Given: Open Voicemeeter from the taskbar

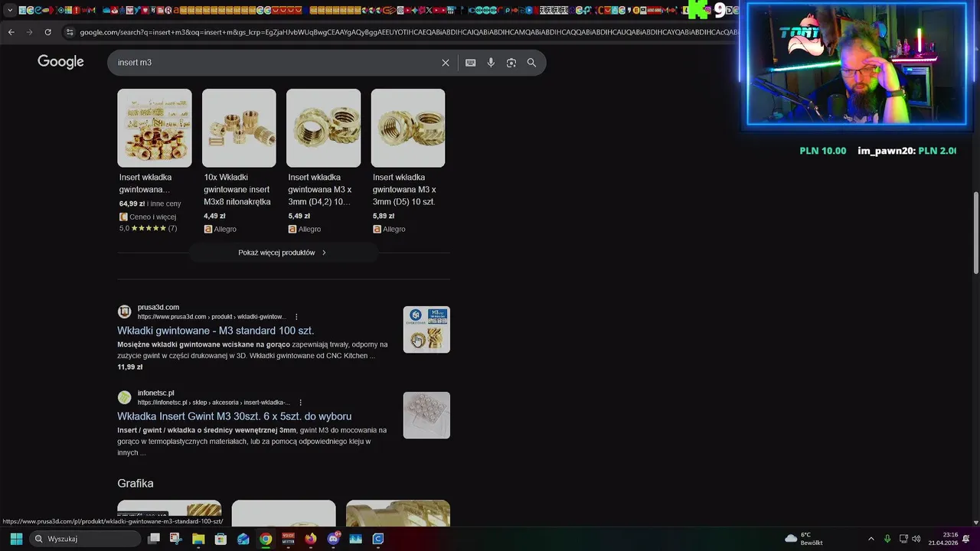Looking at the screenshot, I should click(x=288, y=539).
